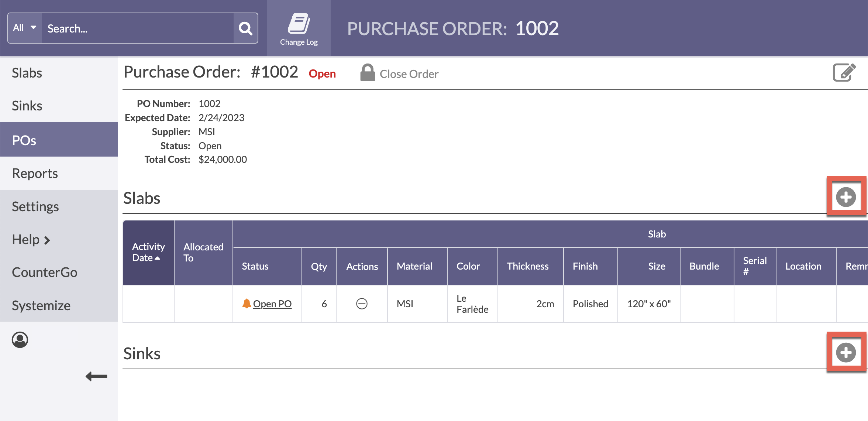This screenshot has height=421, width=868.
Task: Click the lock icon next to Close Order
Action: click(367, 73)
